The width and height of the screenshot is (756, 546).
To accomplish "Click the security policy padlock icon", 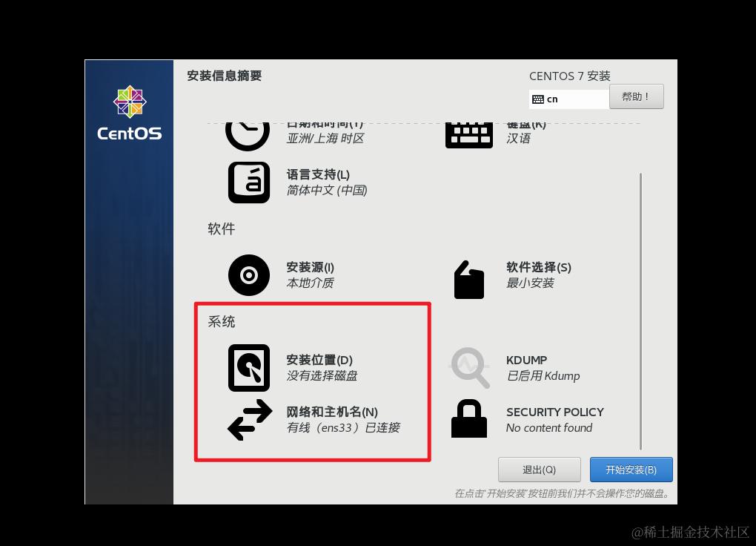I will click(x=469, y=418).
